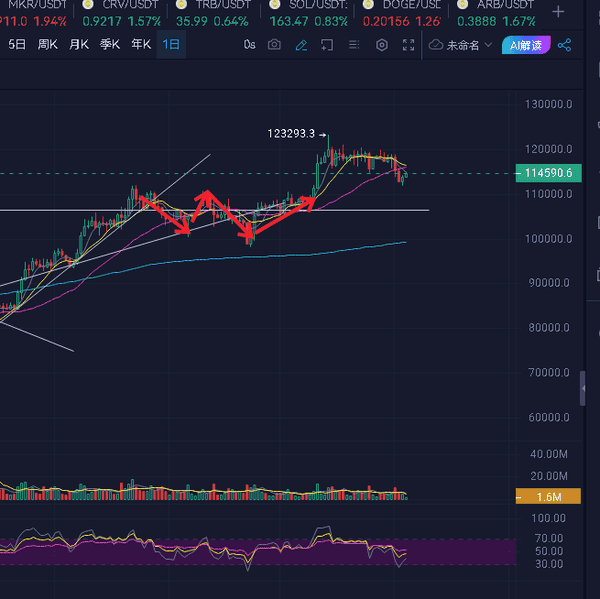The image size is (600, 599).
Task: Click the 114590.6 current price label
Action: coord(547,173)
